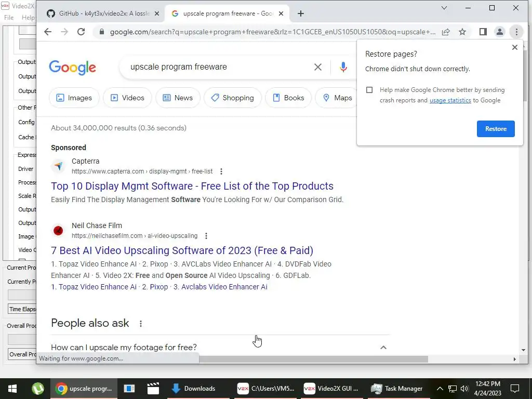Filter results by Books
Screen dimensions: 532x399
pos(288,98)
